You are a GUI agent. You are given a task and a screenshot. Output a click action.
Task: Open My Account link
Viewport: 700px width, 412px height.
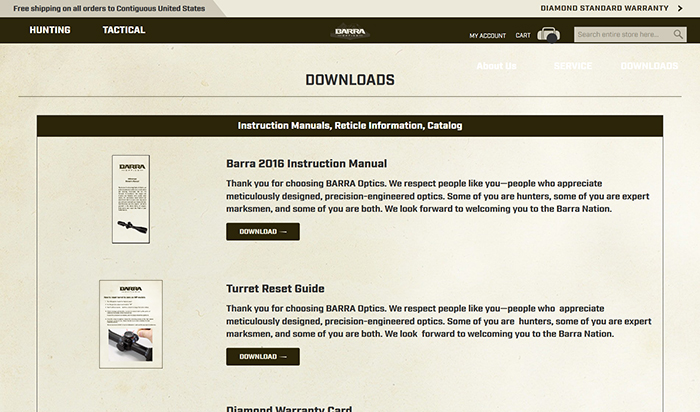tap(488, 36)
